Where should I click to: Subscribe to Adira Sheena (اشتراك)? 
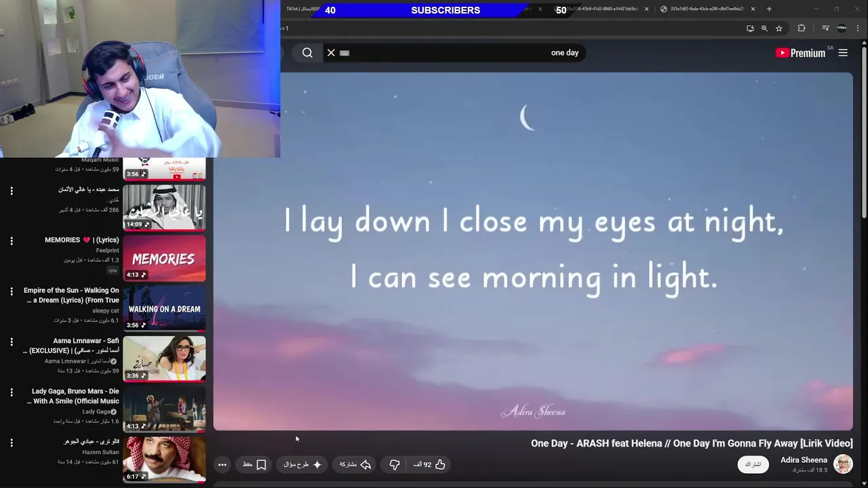pyautogui.click(x=753, y=464)
